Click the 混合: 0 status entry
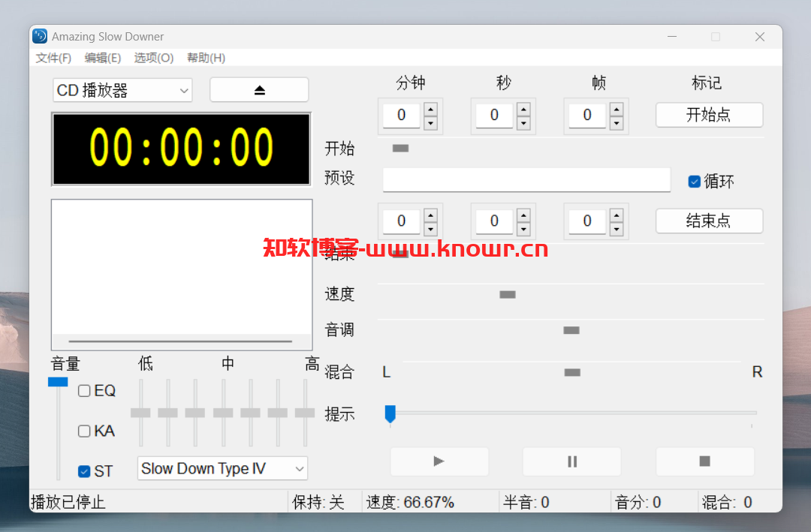The image size is (811, 532). (727, 502)
